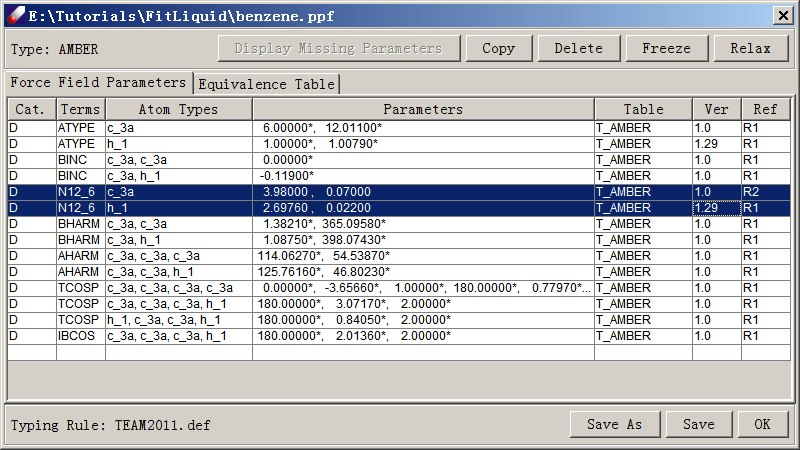Click BINC c_3a, h_1 atom types cell

click(179, 176)
